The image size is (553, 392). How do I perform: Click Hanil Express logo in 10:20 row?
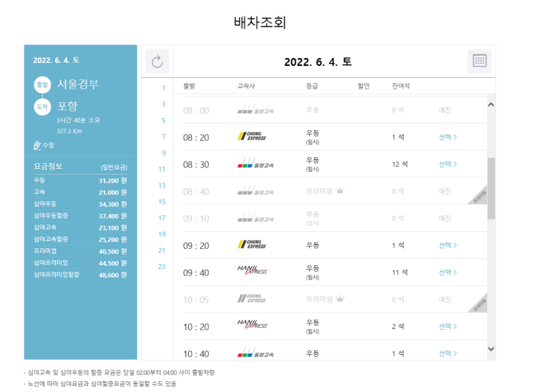coord(253,325)
